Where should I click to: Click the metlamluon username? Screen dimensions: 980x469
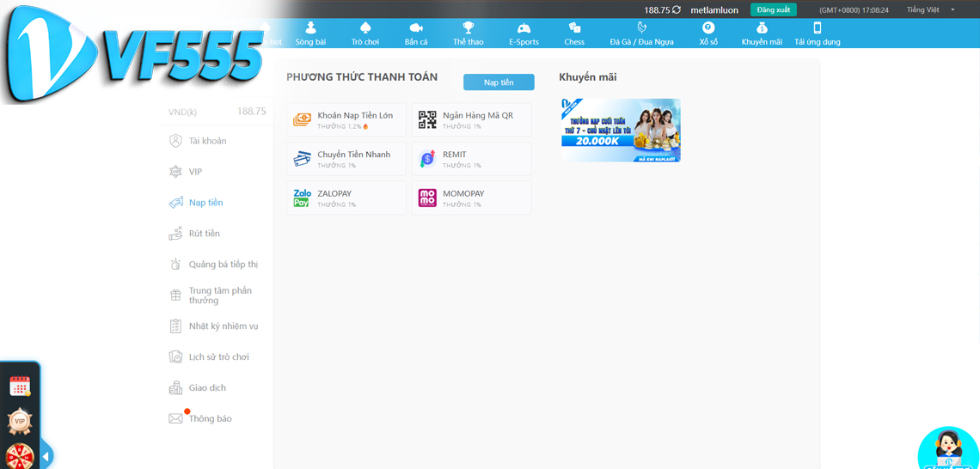[x=714, y=10]
